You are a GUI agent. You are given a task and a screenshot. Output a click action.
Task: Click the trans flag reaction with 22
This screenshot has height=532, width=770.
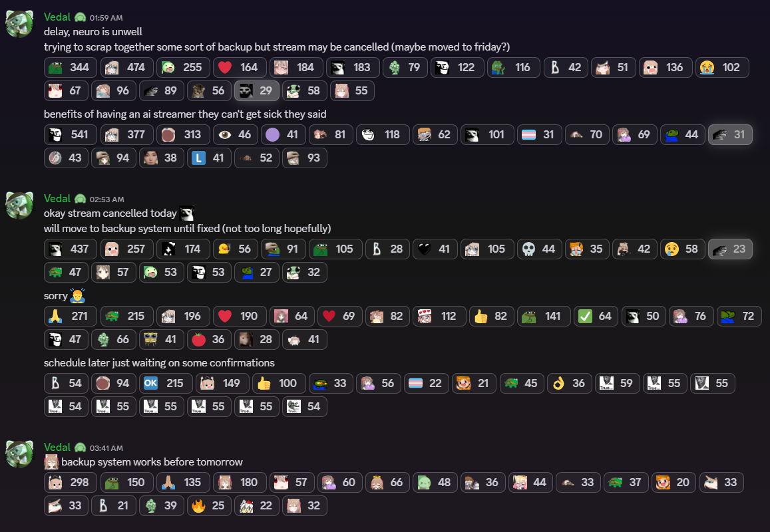(x=426, y=384)
